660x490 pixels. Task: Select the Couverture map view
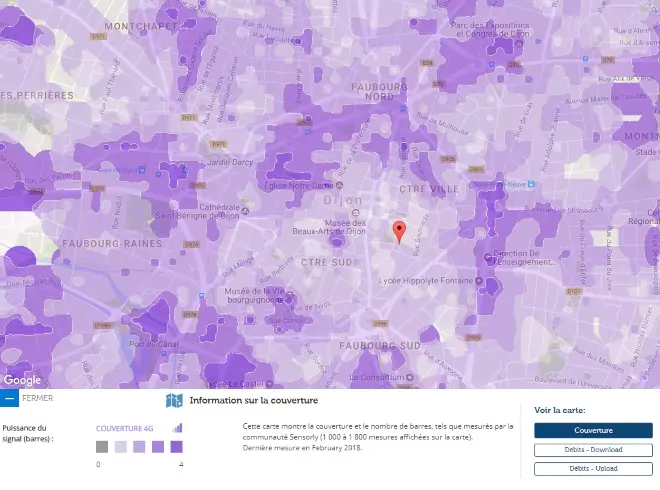pyautogui.click(x=592, y=430)
